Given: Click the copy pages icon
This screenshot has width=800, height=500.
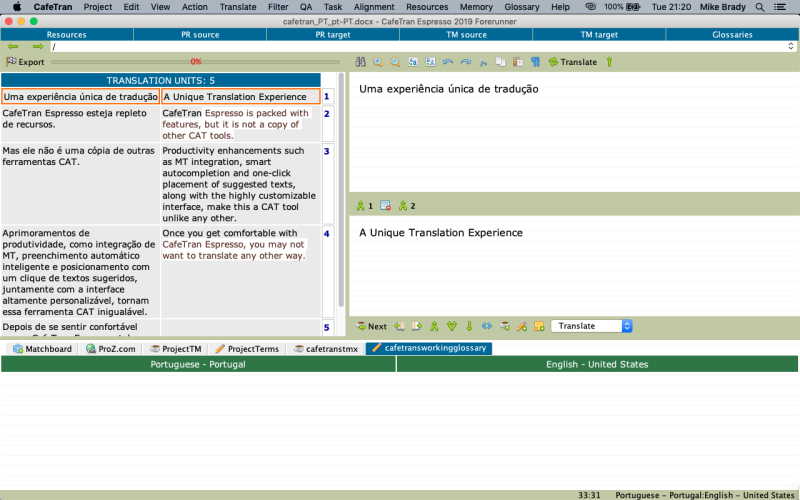Looking at the screenshot, I should (x=501, y=62).
